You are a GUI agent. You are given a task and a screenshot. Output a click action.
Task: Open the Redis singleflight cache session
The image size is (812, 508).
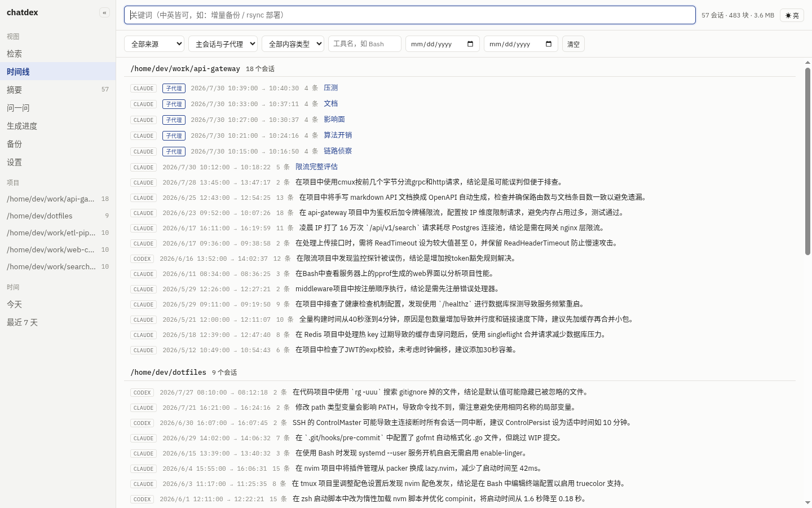pos(460,335)
